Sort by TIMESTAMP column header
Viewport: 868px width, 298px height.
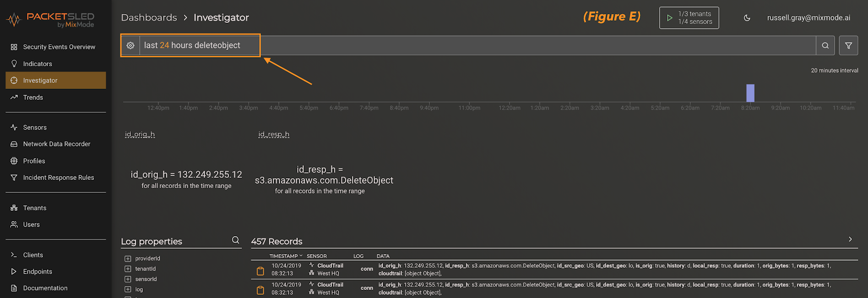(286, 256)
